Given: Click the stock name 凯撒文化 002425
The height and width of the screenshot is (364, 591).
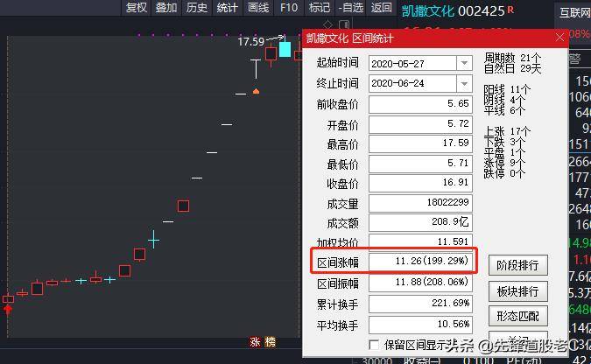Looking at the screenshot, I should [453, 10].
